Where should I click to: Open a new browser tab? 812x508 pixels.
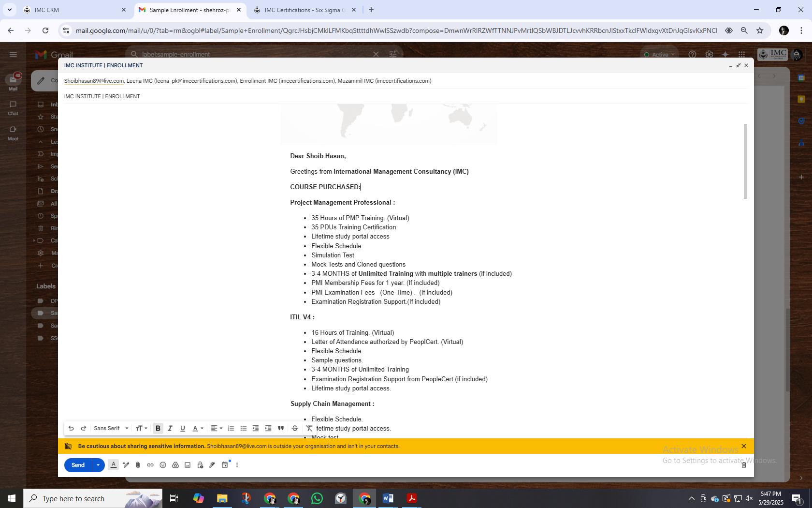[x=371, y=10]
